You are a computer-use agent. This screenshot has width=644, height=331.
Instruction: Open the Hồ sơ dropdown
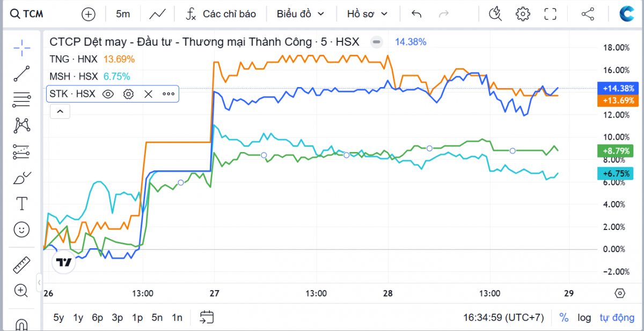click(x=367, y=14)
